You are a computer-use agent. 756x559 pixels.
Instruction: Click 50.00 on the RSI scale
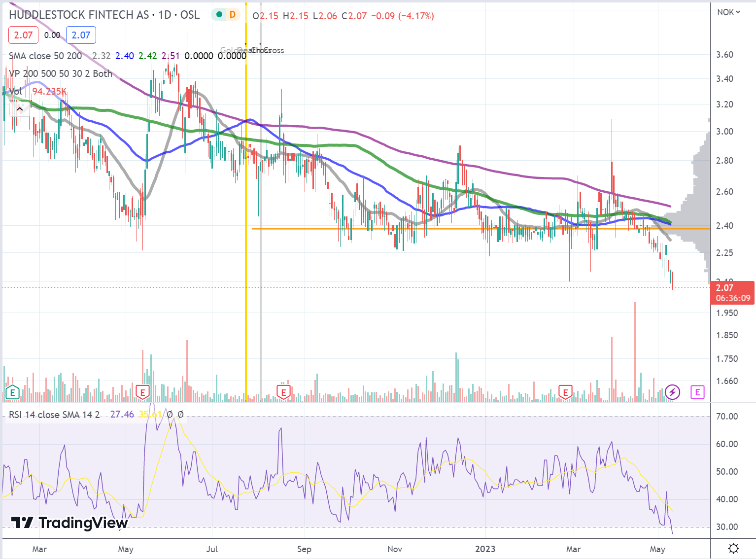tap(727, 472)
